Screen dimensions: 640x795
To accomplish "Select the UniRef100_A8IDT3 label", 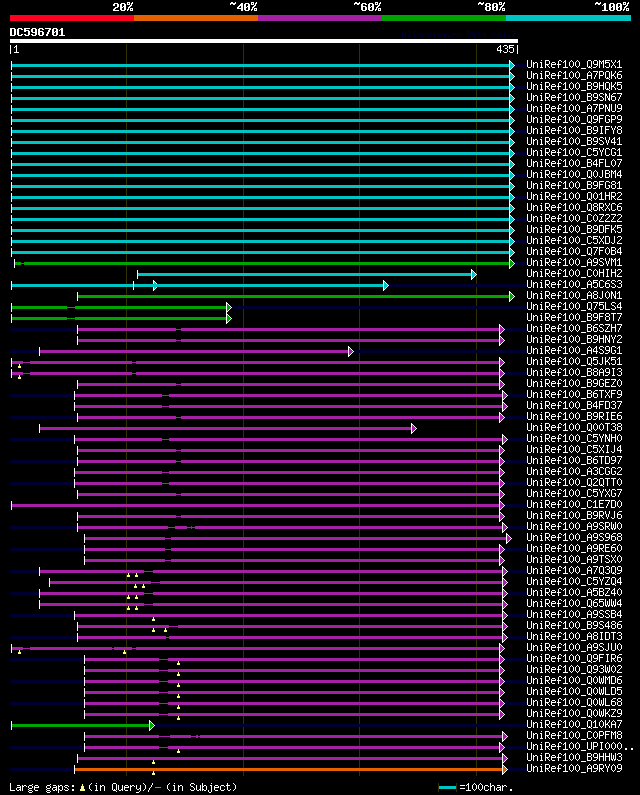I will click(574, 636).
